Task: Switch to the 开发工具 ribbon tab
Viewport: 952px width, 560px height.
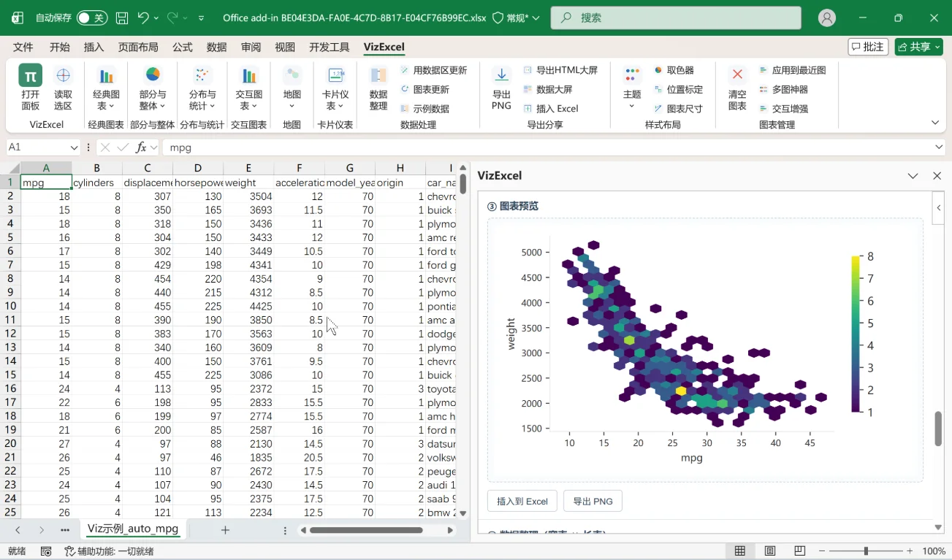Action: pos(330,47)
